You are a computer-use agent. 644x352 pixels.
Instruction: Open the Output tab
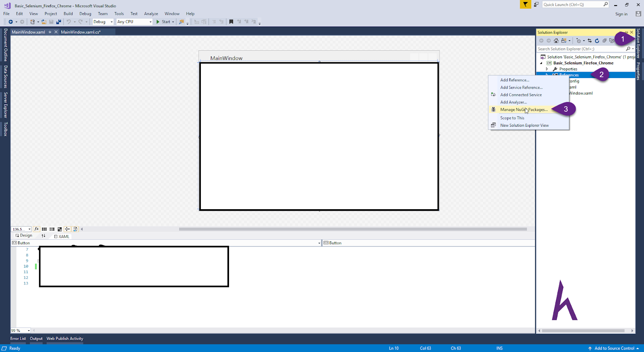pos(36,339)
